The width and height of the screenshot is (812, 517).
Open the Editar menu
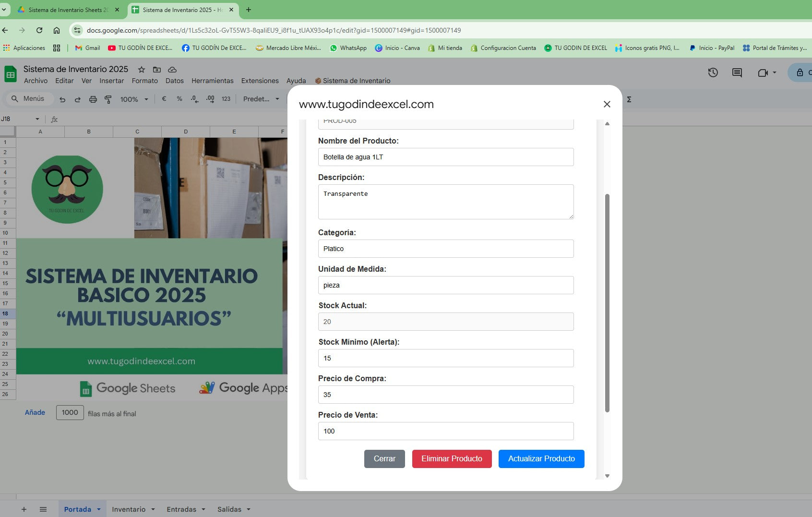pos(64,81)
